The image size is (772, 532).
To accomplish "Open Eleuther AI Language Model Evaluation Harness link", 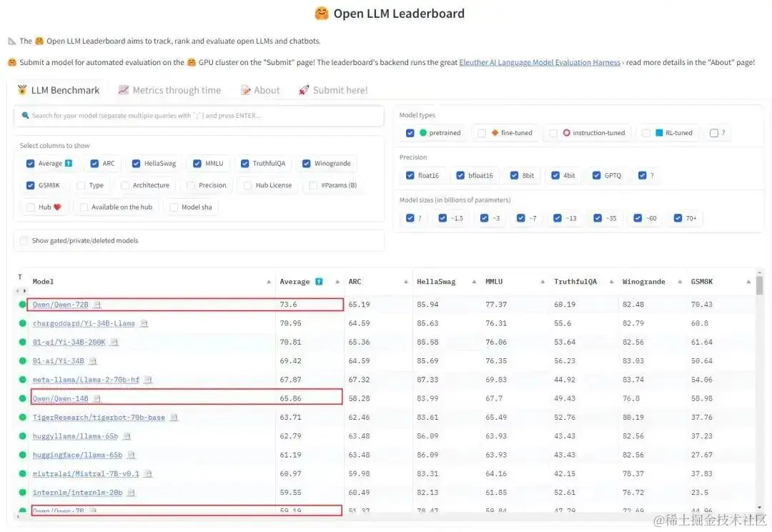I will click(x=540, y=62).
